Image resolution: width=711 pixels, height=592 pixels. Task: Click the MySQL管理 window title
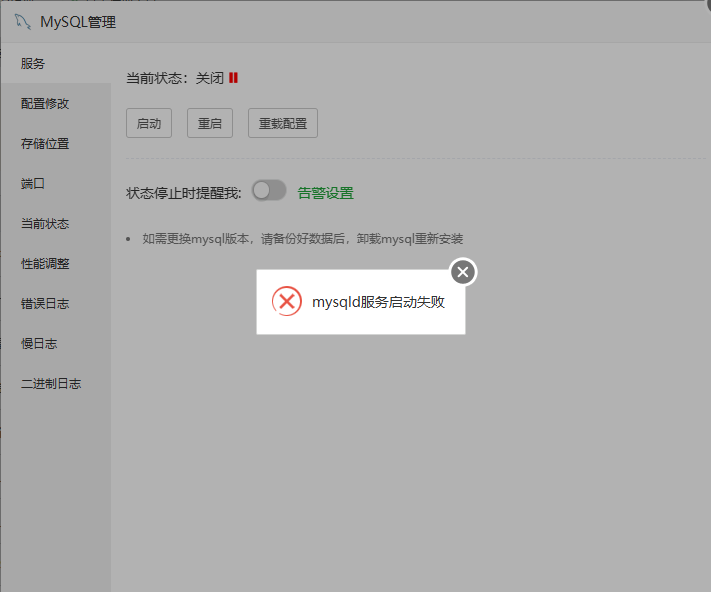(x=78, y=22)
